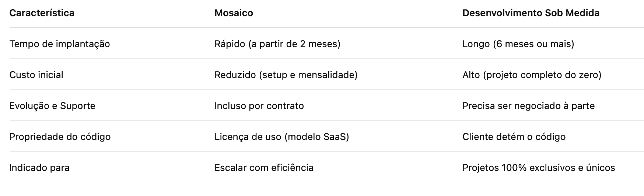The image size is (644, 196).
Task: Select the 'Tempo de implantação' row label
Action: pyautogui.click(x=59, y=44)
